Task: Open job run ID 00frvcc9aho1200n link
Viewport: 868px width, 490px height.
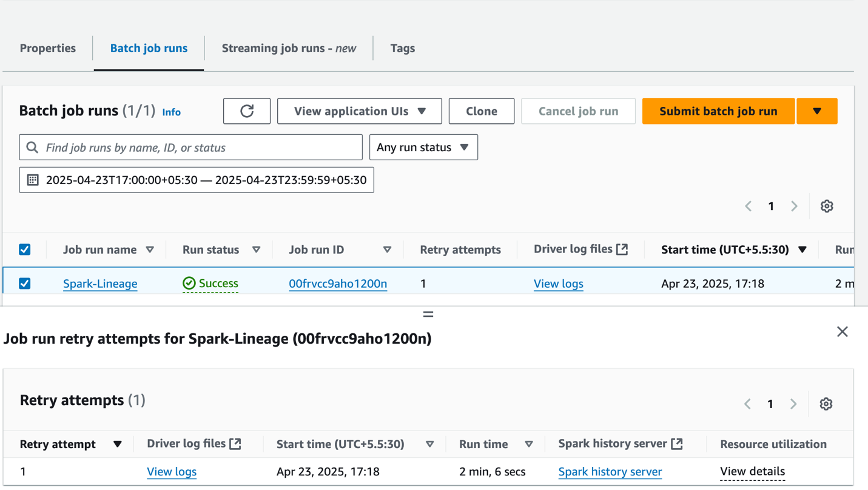Action: (337, 284)
